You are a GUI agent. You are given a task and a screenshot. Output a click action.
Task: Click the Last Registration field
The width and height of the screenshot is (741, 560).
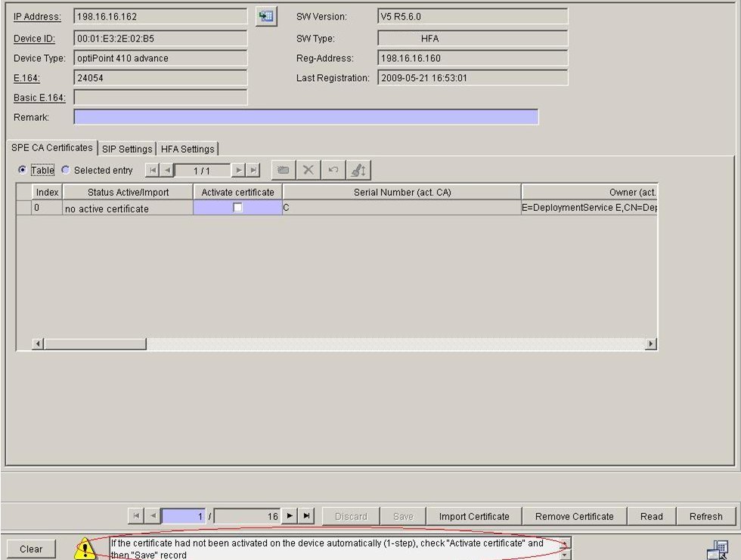pos(473,78)
